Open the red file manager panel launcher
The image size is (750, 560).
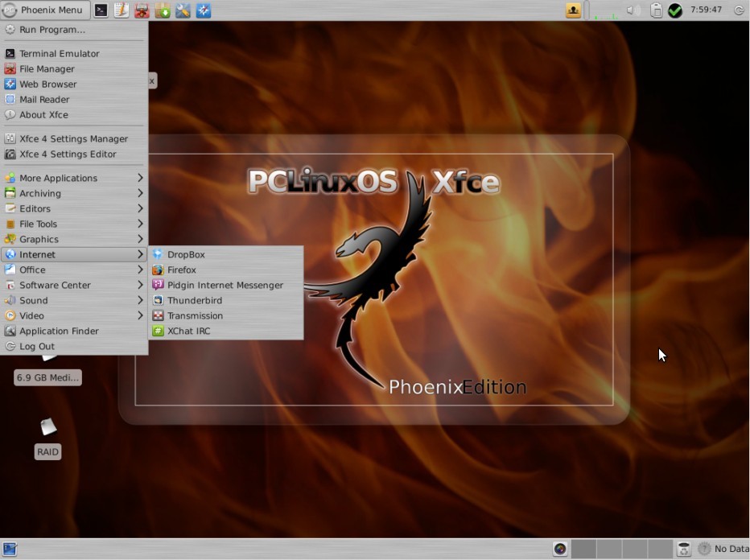pos(142,10)
